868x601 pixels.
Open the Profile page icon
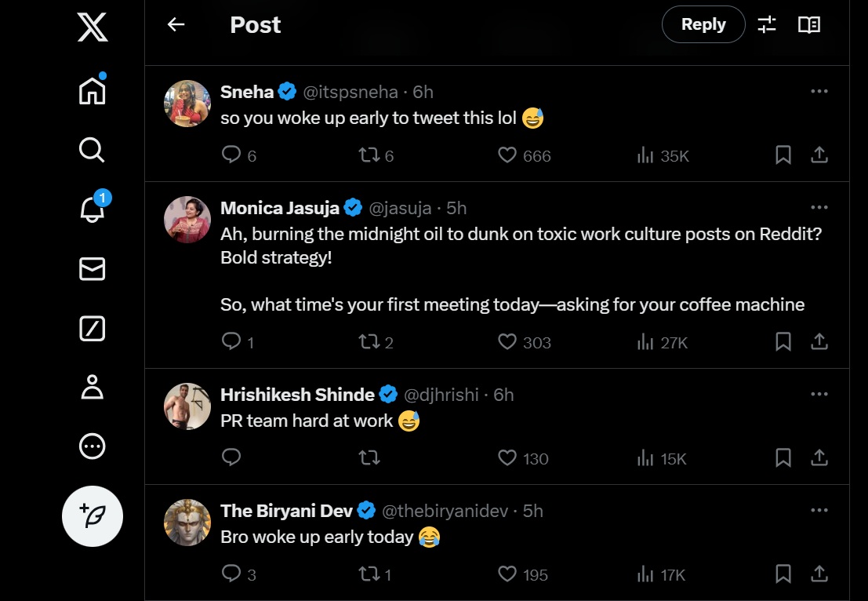[x=92, y=388]
